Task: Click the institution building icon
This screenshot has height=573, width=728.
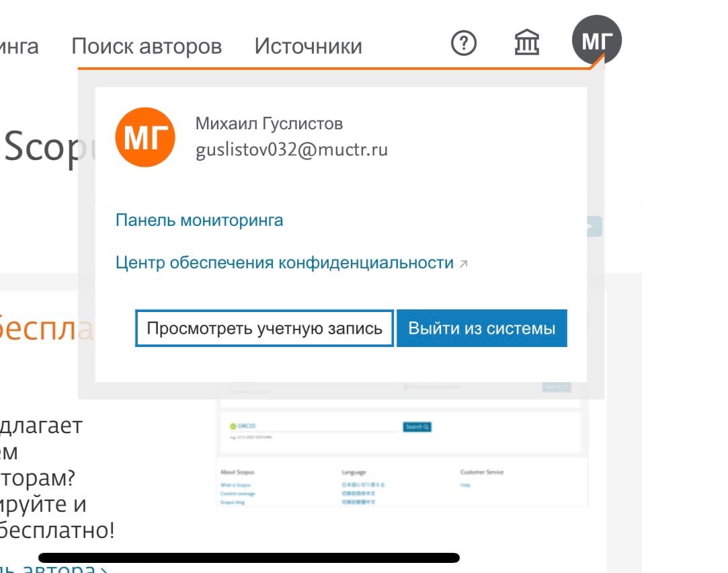Action: (x=526, y=44)
